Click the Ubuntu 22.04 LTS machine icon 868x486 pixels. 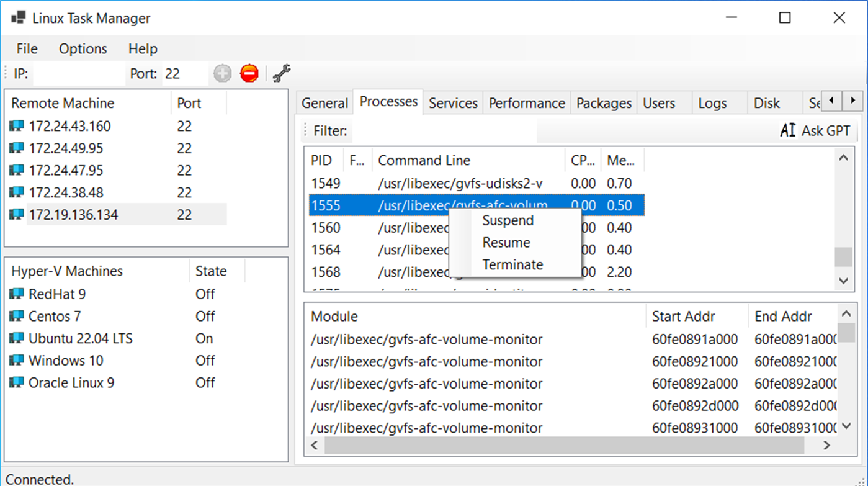[x=17, y=339]
